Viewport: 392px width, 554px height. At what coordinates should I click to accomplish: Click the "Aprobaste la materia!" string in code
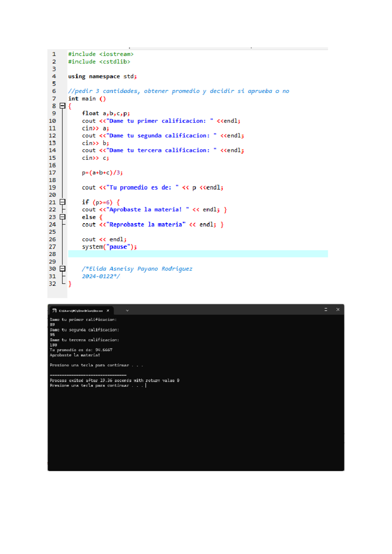145,210
